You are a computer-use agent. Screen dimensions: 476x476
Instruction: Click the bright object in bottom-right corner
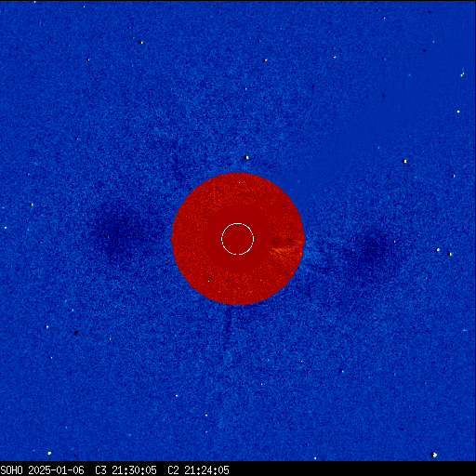tap(434, 455)
